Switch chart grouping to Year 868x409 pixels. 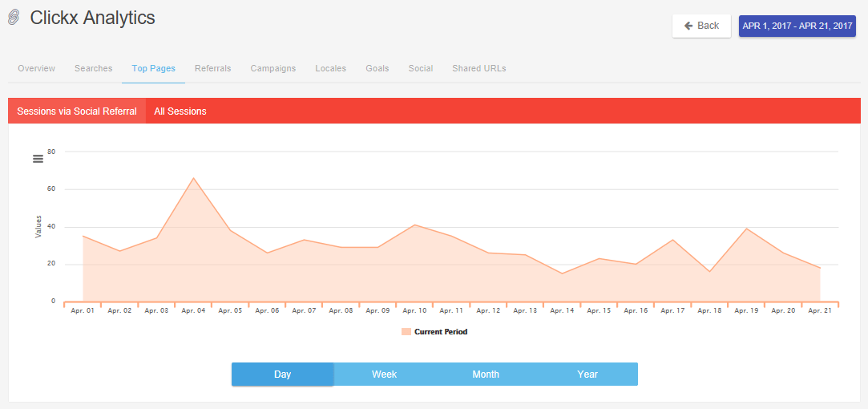tap(587, 374)
